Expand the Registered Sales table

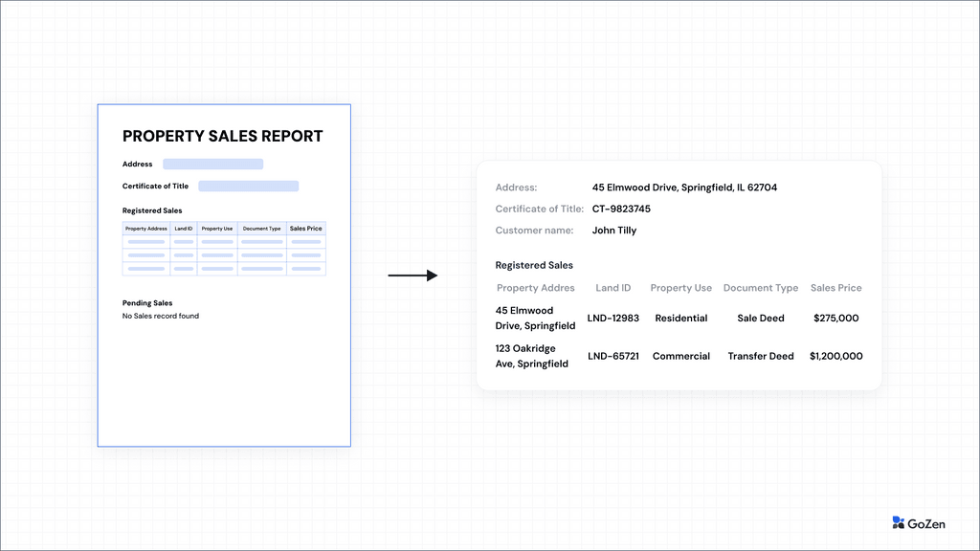[x=224, y=250]
